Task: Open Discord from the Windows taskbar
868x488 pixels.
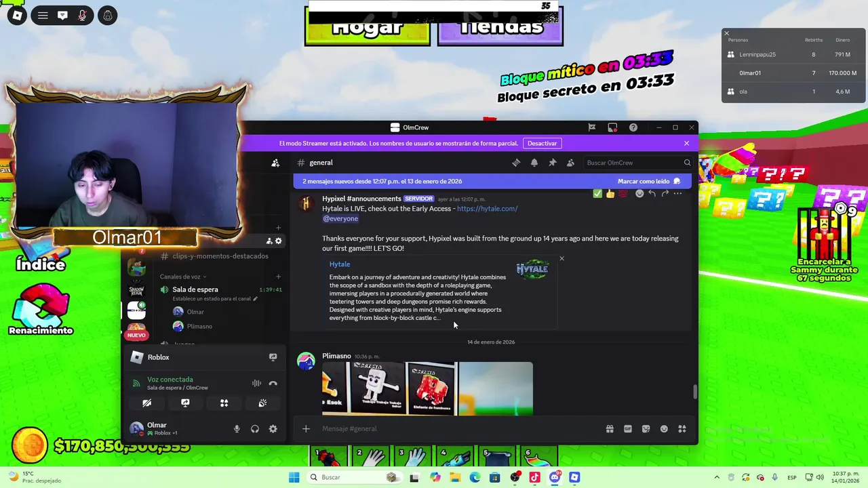Action: point(555,477)
